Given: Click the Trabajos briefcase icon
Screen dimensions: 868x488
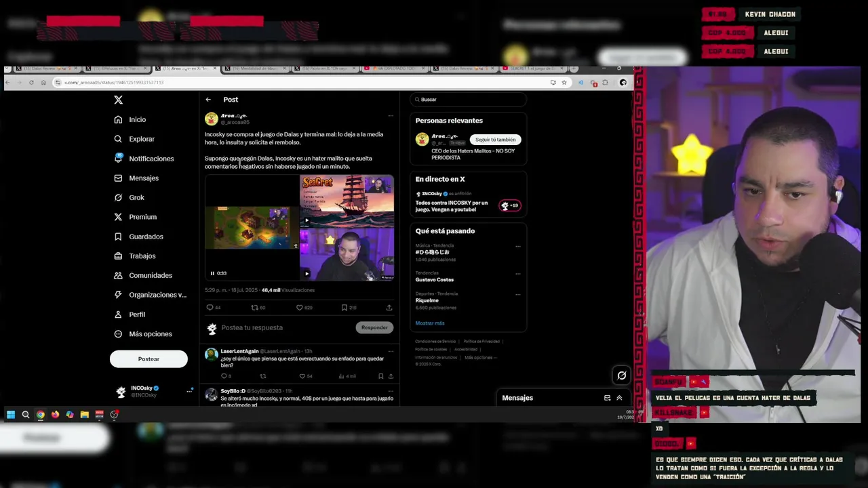Looking at the screenshot, I should coord(118,256).
